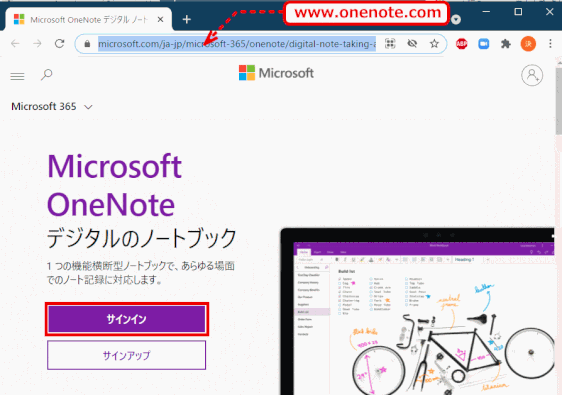Reload the page with refresh icon

pos(59,44)
